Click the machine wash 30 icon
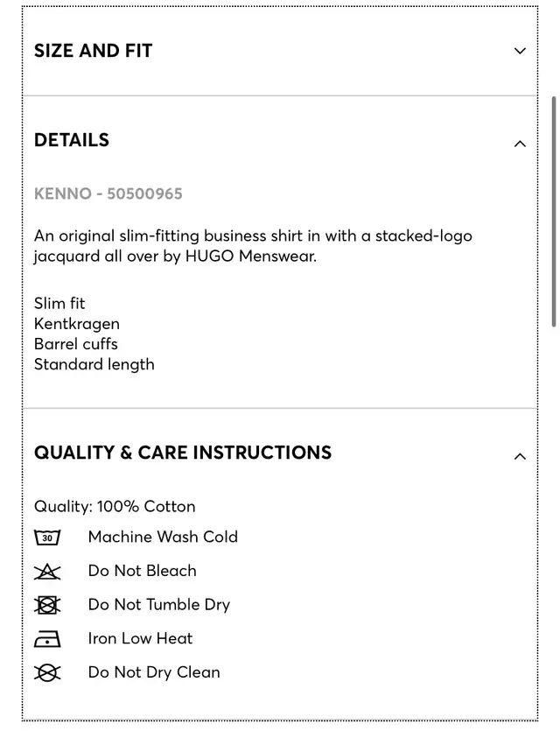The image size is (560, 738). click(47, 537)
